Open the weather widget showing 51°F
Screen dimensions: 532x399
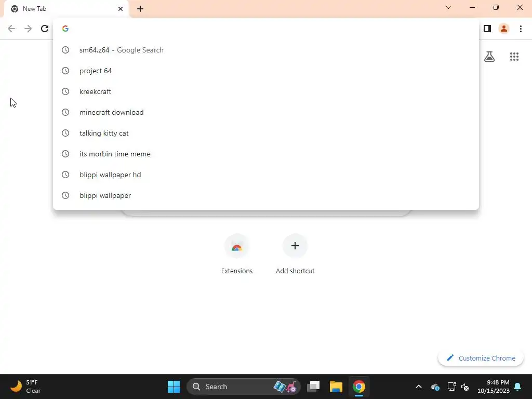(25, 387)
